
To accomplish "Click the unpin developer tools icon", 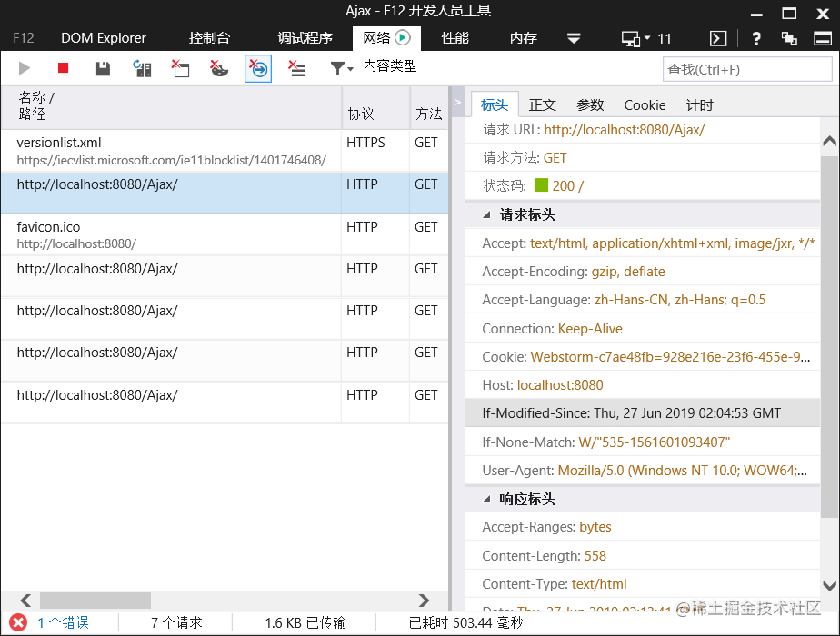I will pyautogui.click(x=790, y=38).
